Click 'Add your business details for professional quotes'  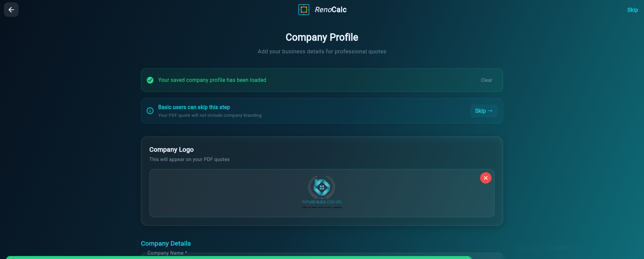pos(322,52)
